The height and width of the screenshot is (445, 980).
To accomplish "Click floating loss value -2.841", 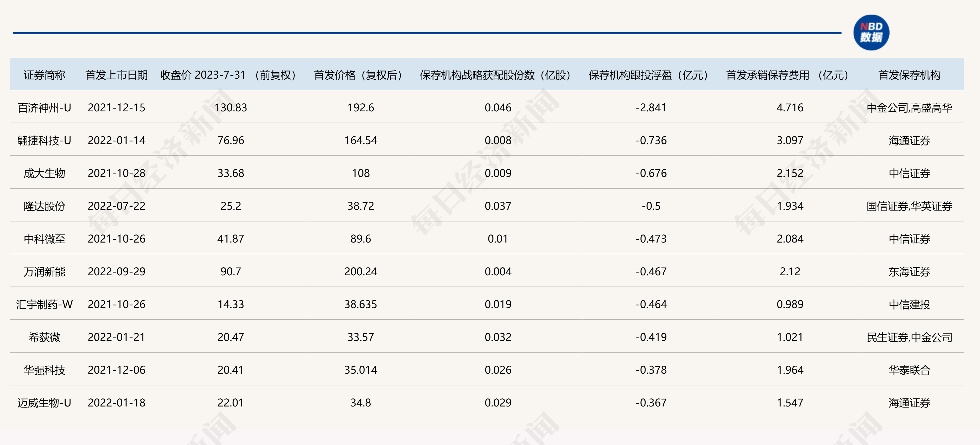I will click(651, 108).
